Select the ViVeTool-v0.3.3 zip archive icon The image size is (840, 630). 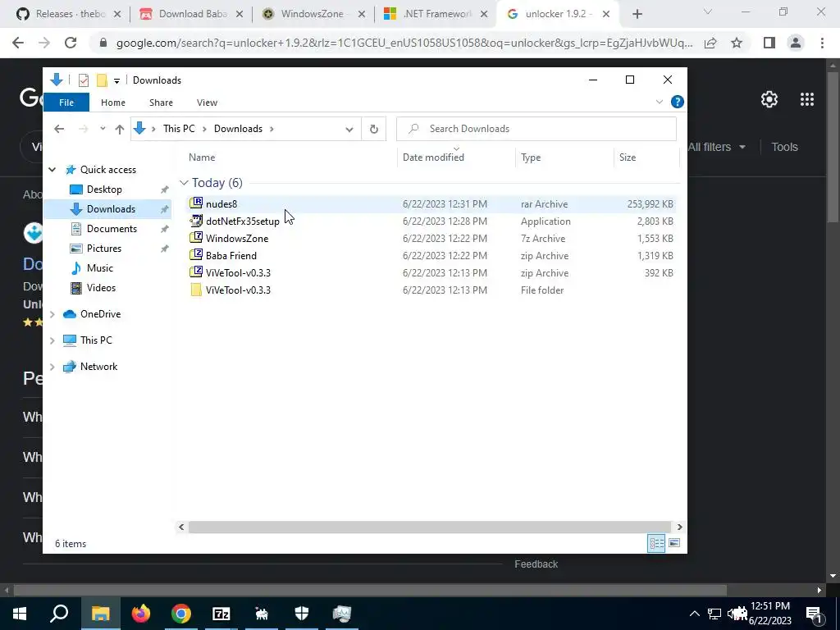pyautogui.click(x=196, y=272)
